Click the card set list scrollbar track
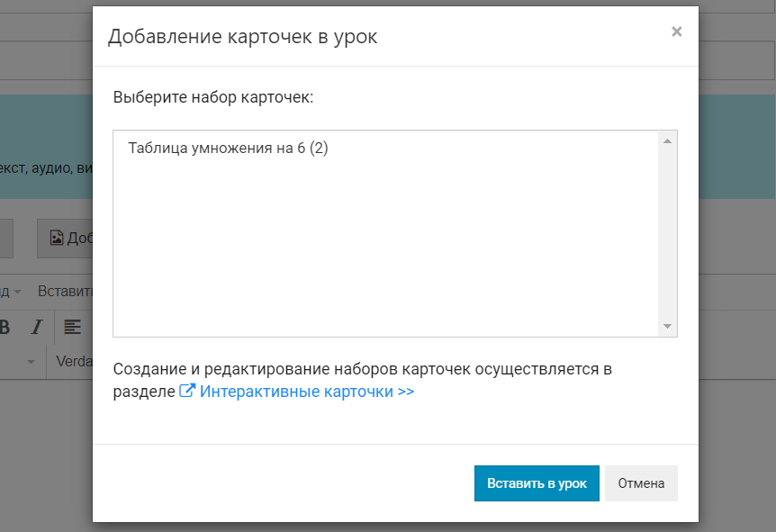The height and width of the screenshot is (532, 776). point(667,234)
